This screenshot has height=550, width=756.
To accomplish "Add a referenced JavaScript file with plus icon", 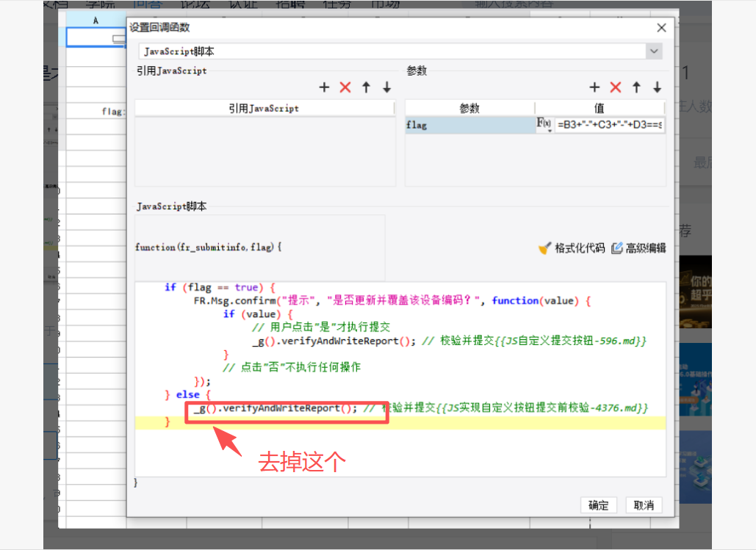I will click(x=324, y=87).
